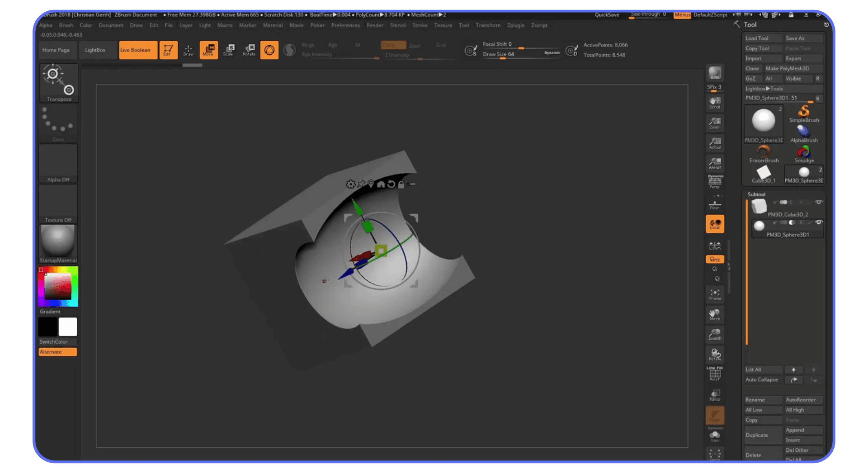Click the gizmo customize gear icon
Screen dimensions: 868x473
pyautogui.click(x=350, y=184)
